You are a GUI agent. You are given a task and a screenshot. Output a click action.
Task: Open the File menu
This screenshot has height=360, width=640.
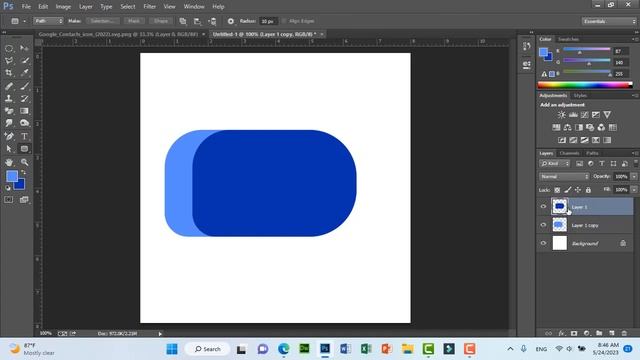[26, 7]
